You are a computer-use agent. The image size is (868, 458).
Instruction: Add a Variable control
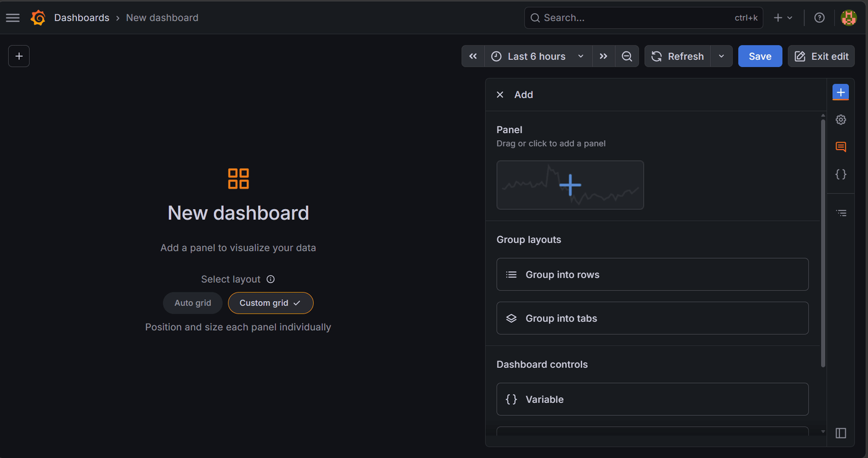coord(652,399)
